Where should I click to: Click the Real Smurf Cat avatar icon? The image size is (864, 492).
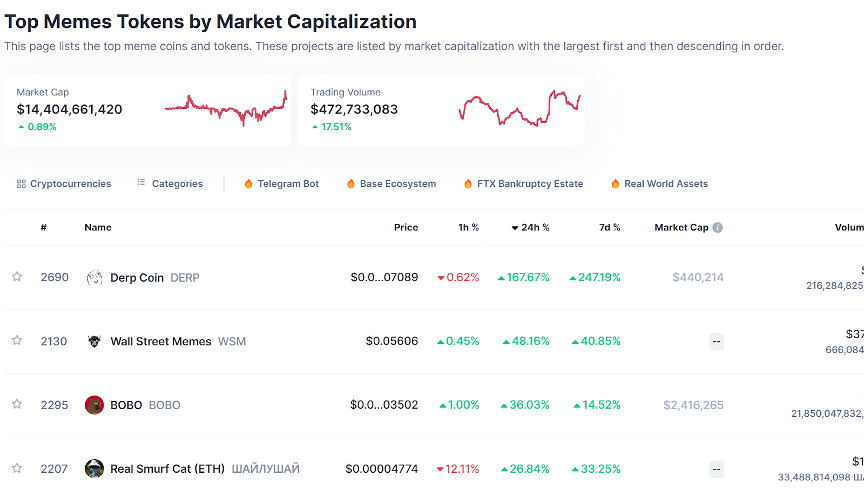pyautogui.click(x=95, y=468)
